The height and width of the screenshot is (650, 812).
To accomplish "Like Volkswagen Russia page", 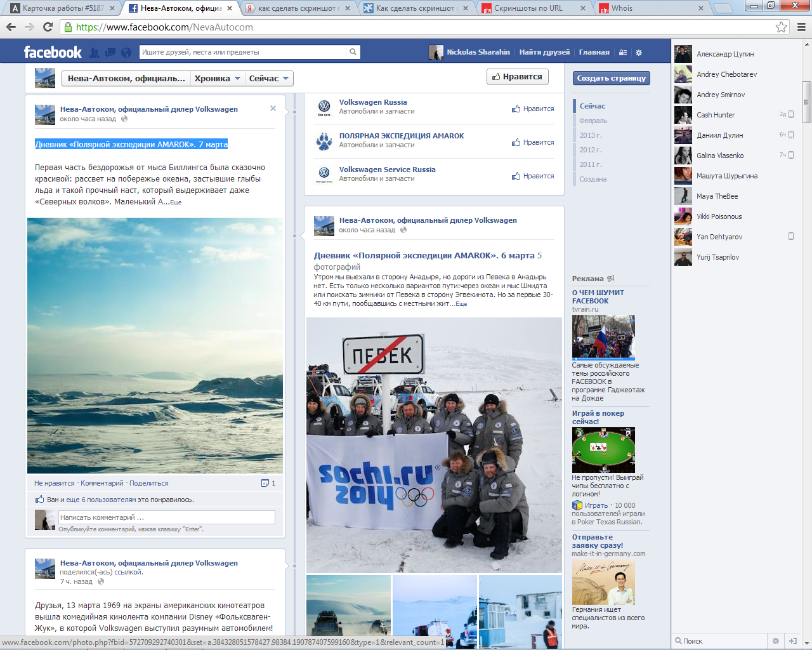I will (x=533, y=109).
